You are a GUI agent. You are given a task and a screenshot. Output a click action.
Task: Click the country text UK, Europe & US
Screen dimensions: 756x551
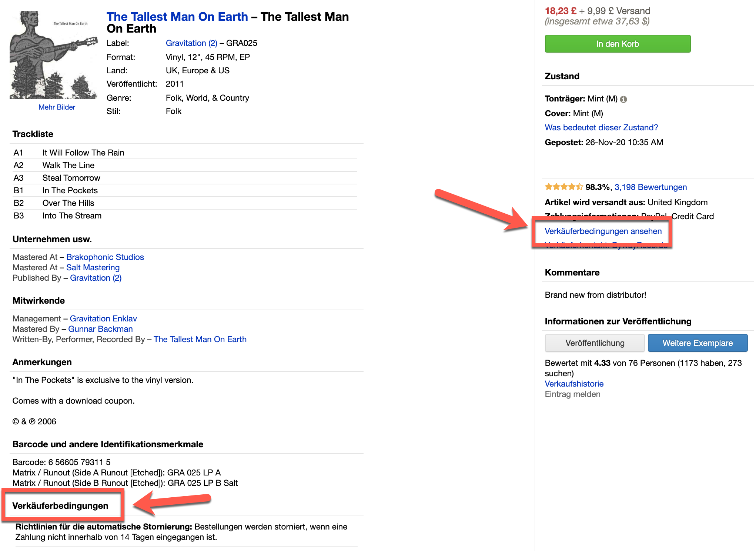(198, 70)
